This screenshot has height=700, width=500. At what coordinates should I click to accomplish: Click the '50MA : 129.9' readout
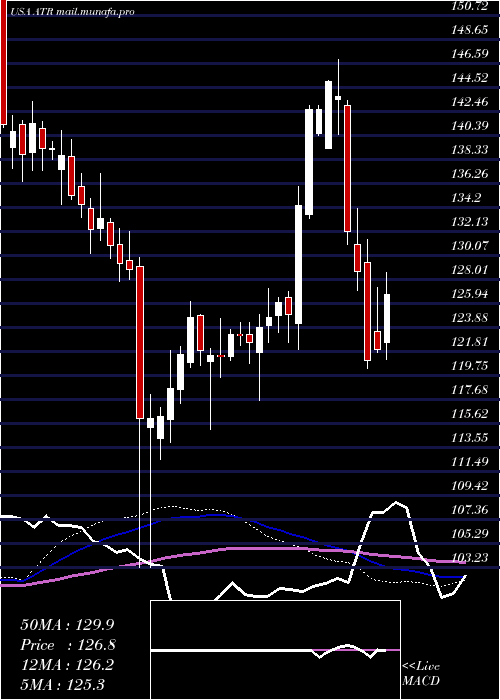[68, 625]
